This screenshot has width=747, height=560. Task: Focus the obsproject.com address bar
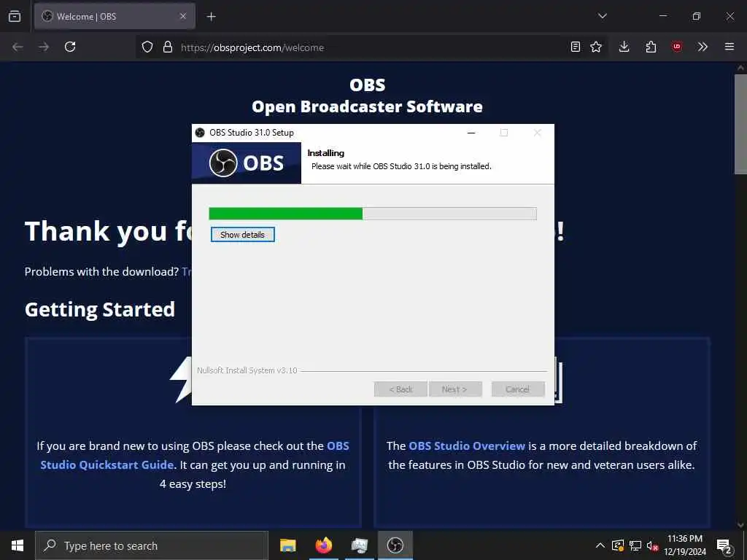pyautogui.click(x=371, y=47)
